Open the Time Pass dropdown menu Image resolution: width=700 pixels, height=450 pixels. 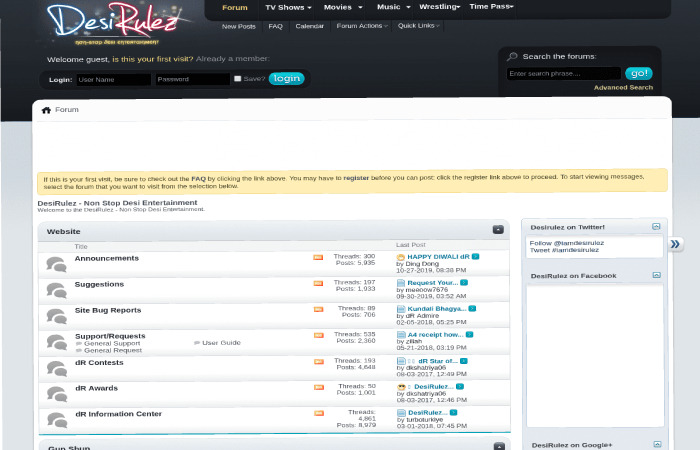pos(492,6)
